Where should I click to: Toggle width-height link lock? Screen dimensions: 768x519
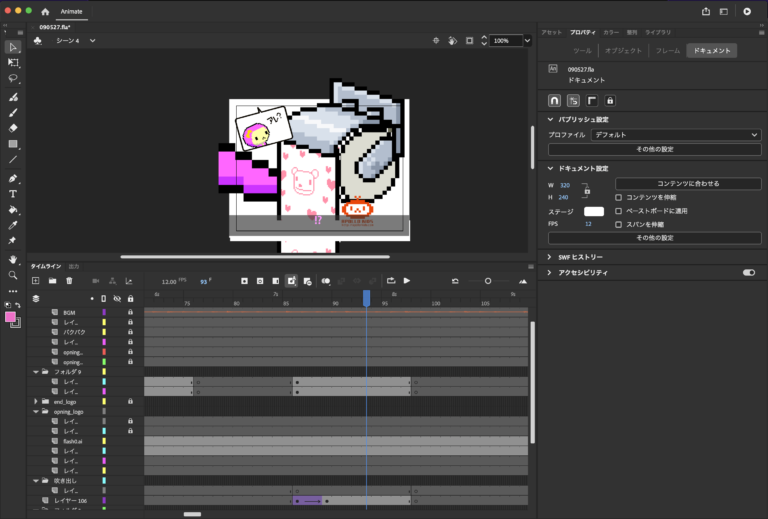point(586,191)
